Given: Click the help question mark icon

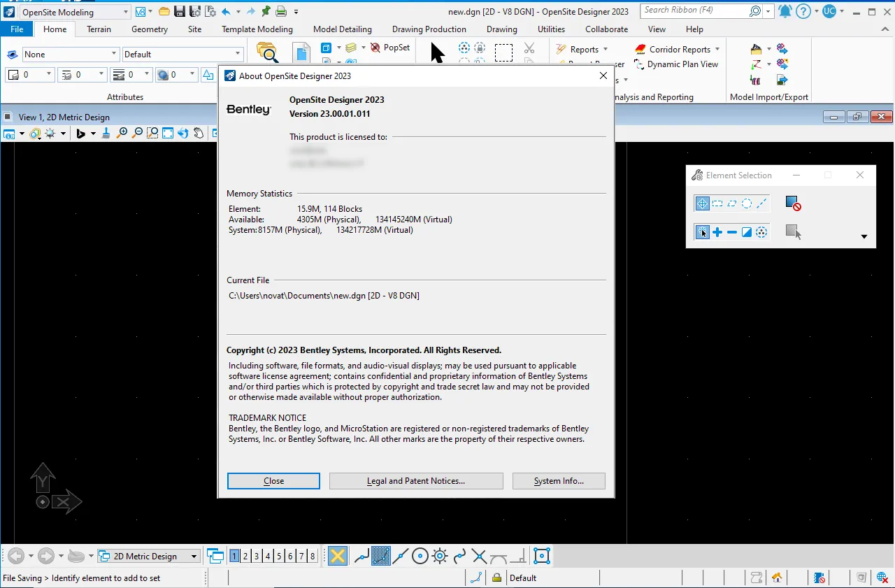Looking at the screenshot, I should 804,11.
